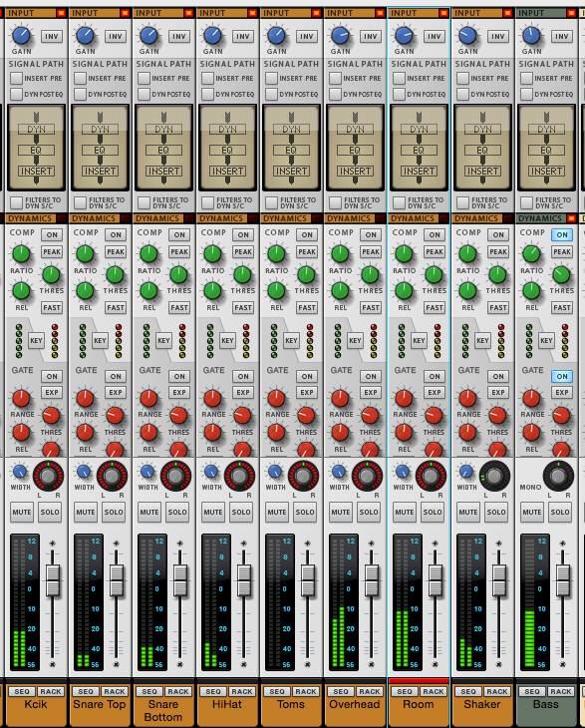Enable Insert Pre on Snare Top channel
Screen dimensions: 585x728
[x=81, y=78]
